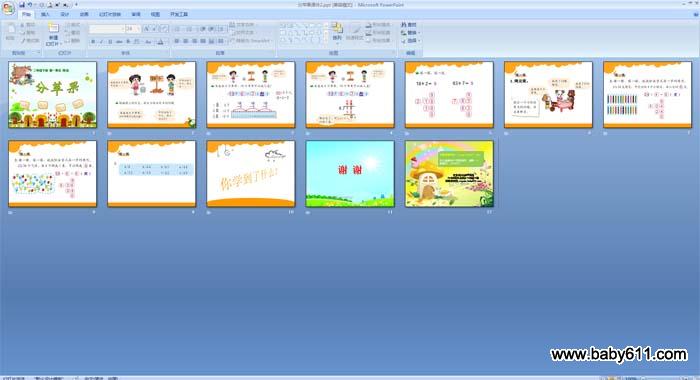Click the Save icon in quick access toolbar

coord(22,4)
